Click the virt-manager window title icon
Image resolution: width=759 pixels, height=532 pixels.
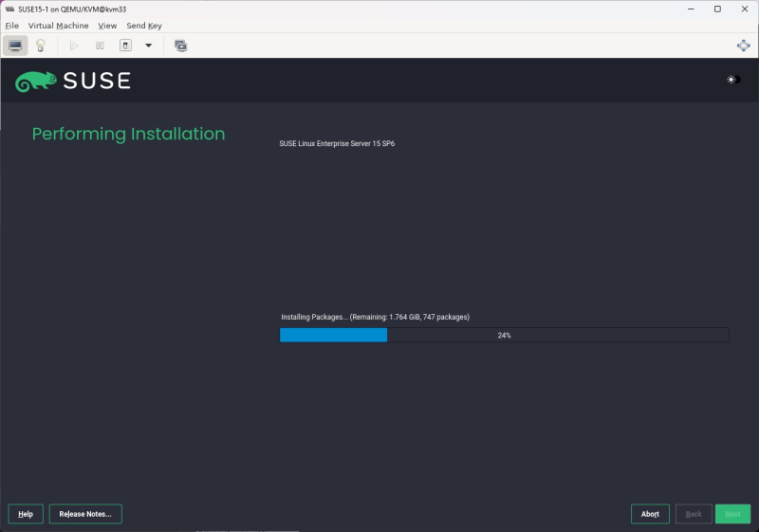click(x=9, y=9)
